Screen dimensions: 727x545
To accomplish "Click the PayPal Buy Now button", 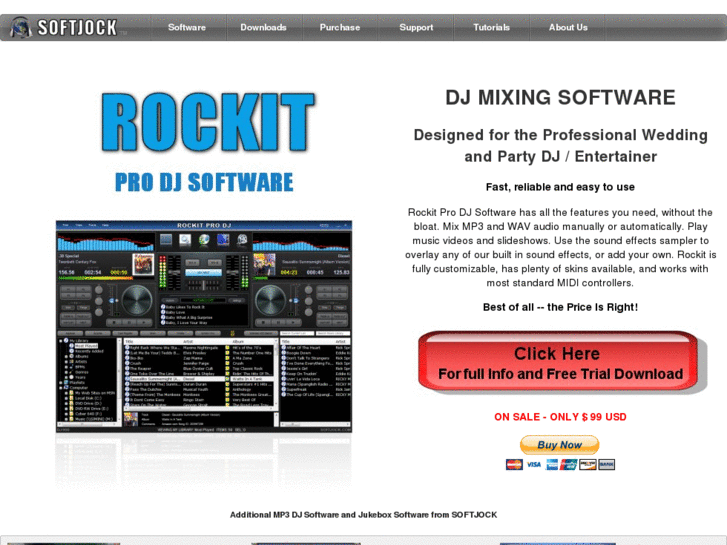I will [559, 445].
